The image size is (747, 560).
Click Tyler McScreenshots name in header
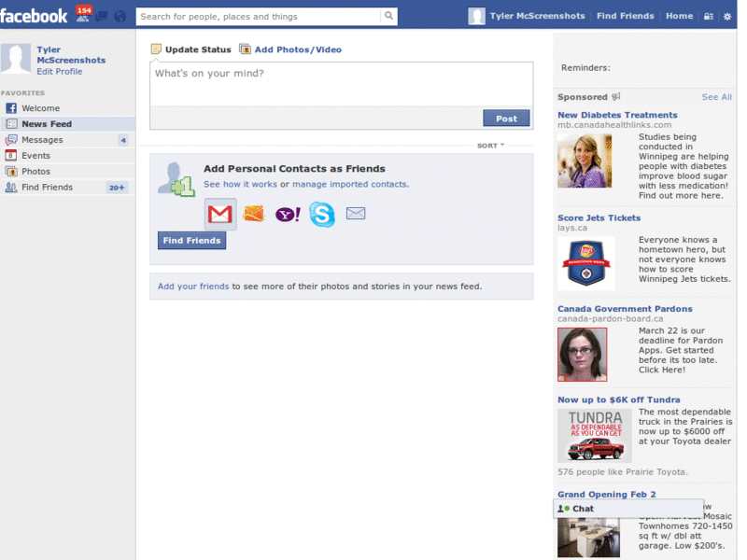point(538,16)
